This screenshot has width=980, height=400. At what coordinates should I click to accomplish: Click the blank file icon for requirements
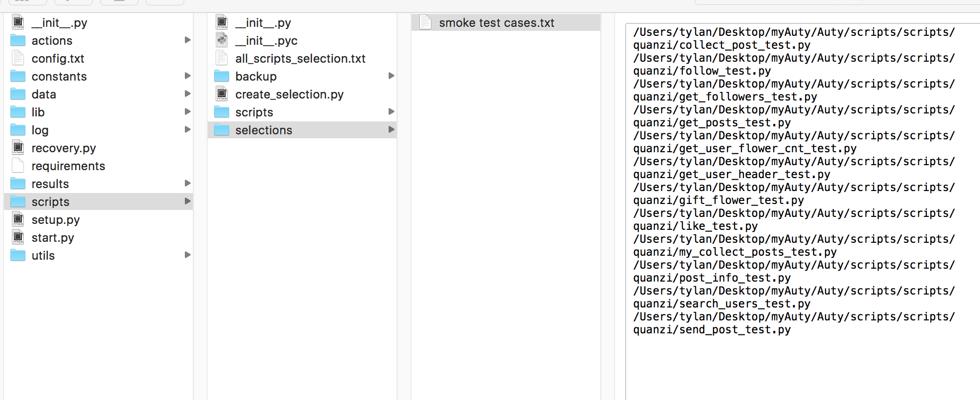click(18, 166)
